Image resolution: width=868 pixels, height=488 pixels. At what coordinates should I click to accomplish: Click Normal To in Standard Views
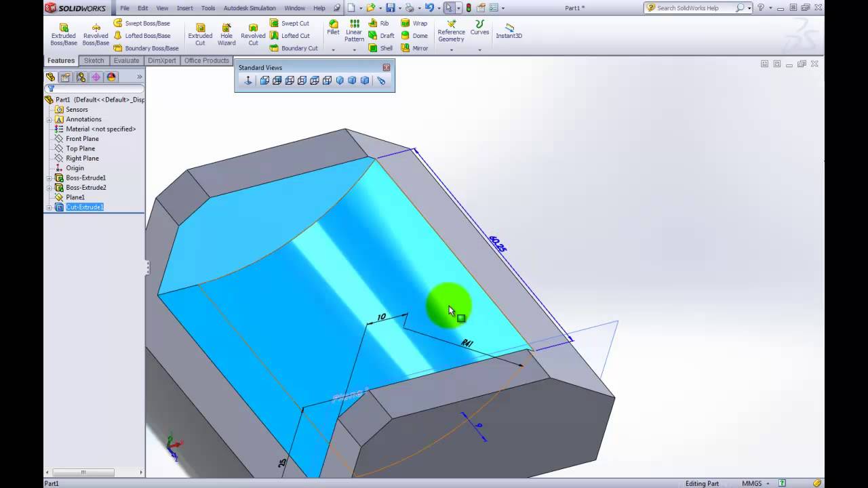248,81
